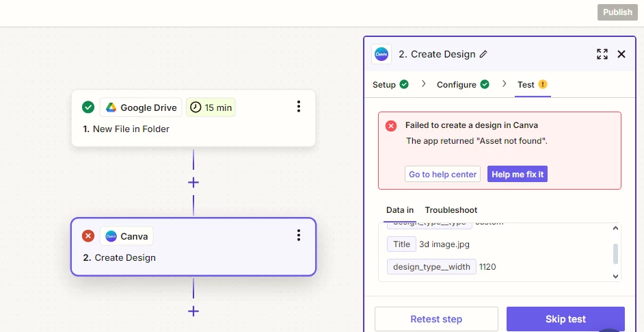Click the Canva app icon in workflow step

coord(111,236)
